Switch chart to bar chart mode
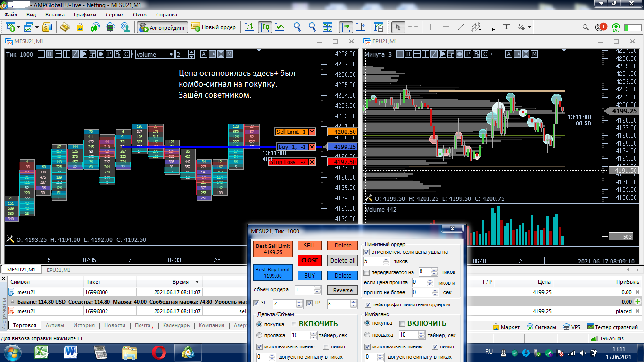Screen dimensions: 644x362 point(250,27)
